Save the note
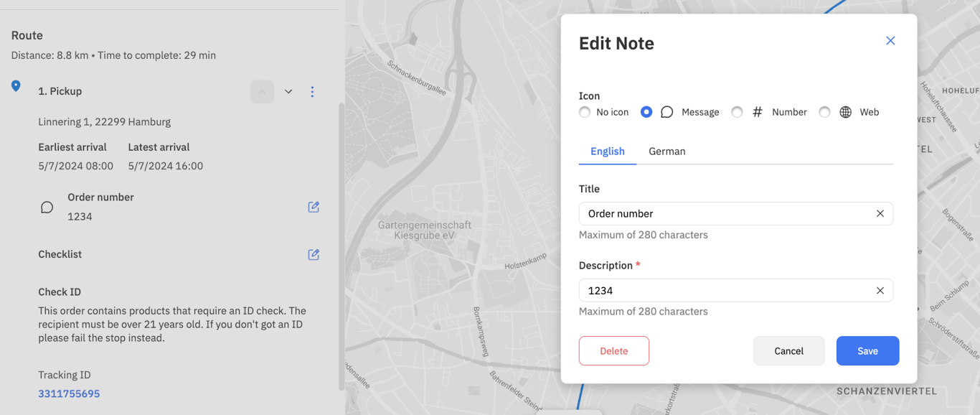Screen dimensions: 980x415 [868, 351]
